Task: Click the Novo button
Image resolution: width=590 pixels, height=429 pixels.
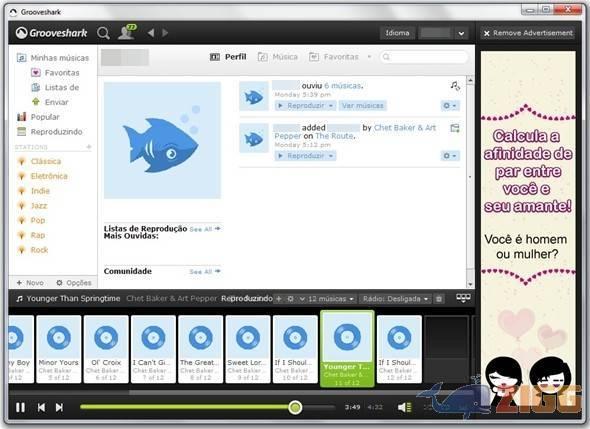Action: pos(30,283)
